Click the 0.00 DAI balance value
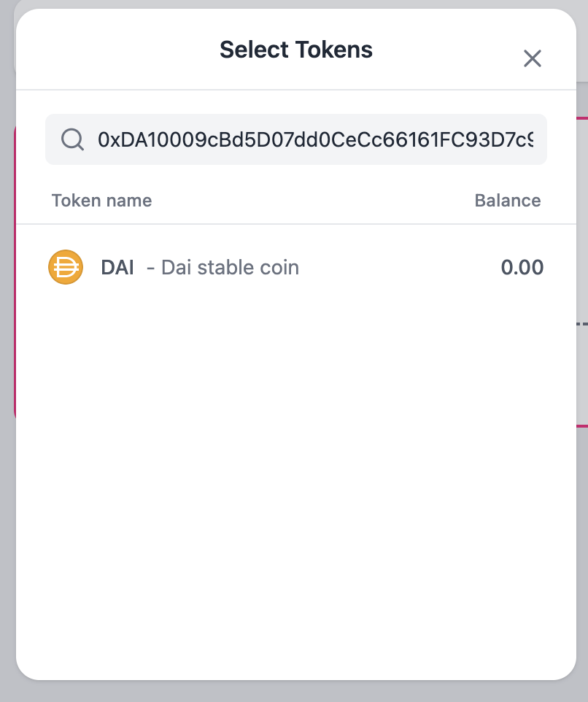Screen dimensions: 588x702 pyautogui.click(x=522, y=267)
